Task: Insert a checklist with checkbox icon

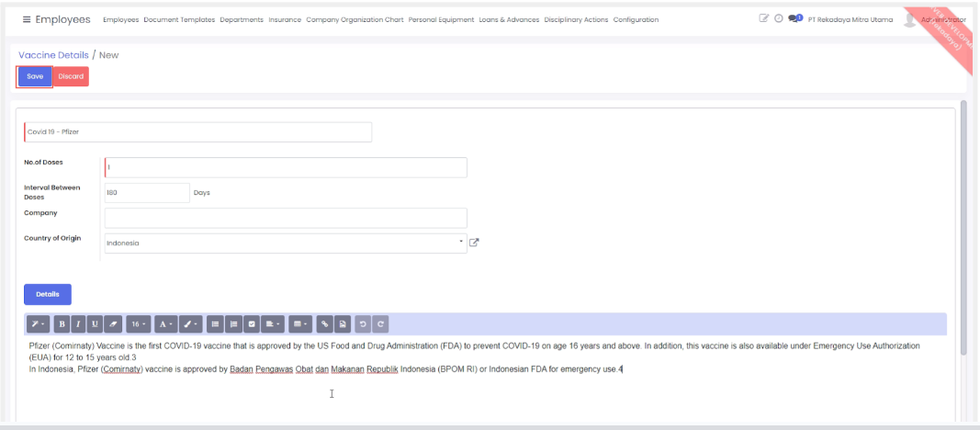Action: [x=252, y=324]
